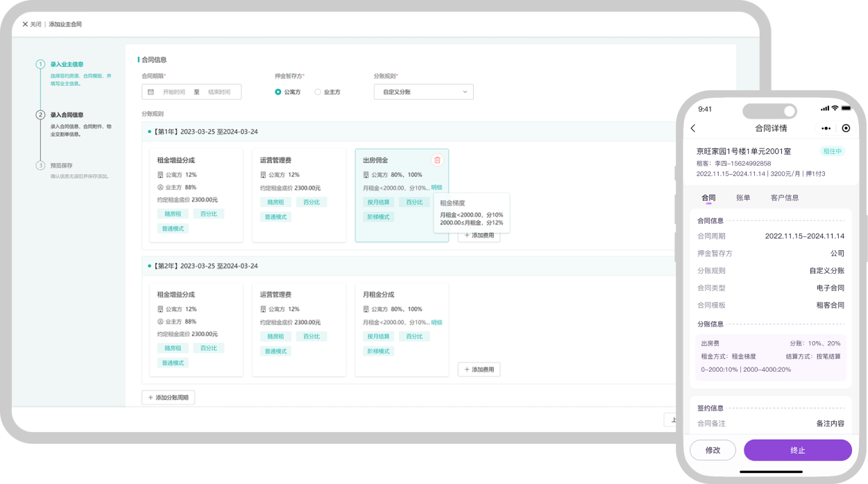Click the step 3 circle 预览保存
868x484 pixels.
point(40,166)
